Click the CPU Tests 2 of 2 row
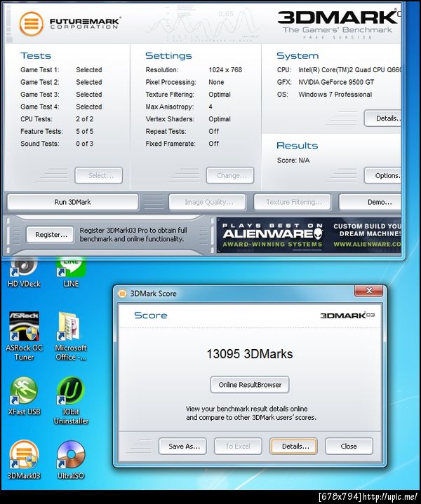The height and width of the screenshot is (504, 421). click(57, 119)
